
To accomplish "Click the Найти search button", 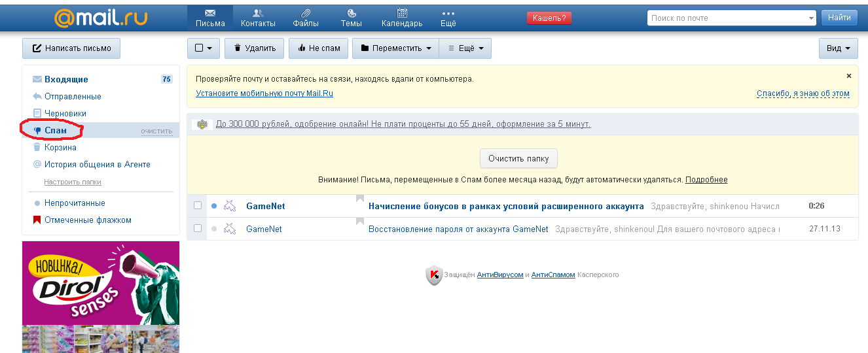I will point(839,18).
